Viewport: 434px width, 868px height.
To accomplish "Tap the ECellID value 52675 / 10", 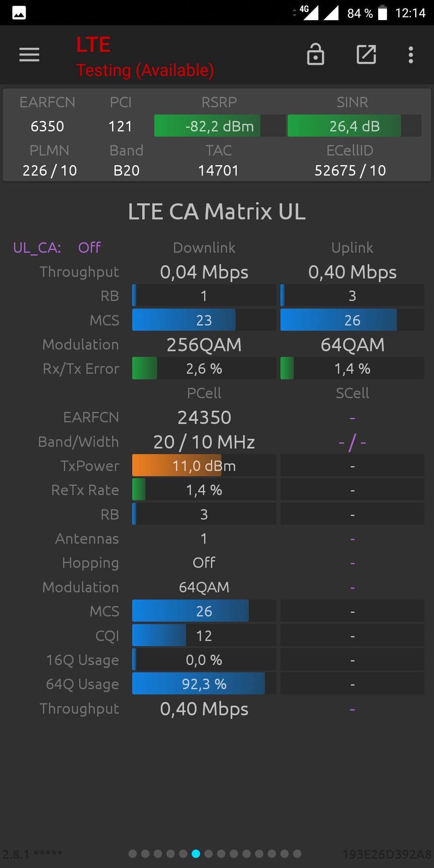I will (350, 170).
